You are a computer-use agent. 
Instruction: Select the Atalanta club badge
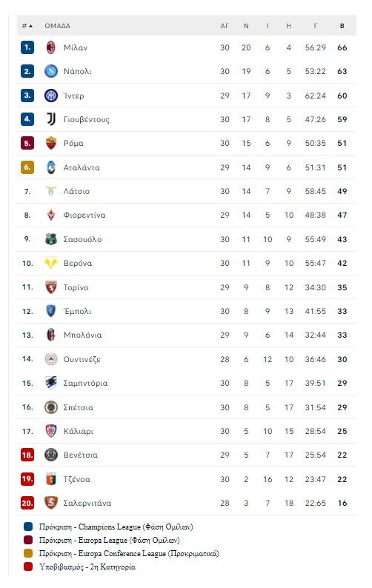point(50,167)
